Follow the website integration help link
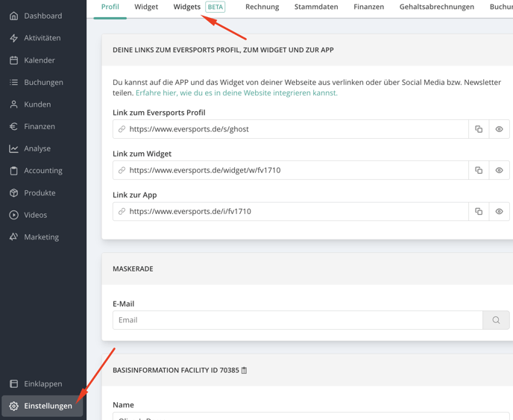Viewport: 513px width, 420px height. point(236,93)
